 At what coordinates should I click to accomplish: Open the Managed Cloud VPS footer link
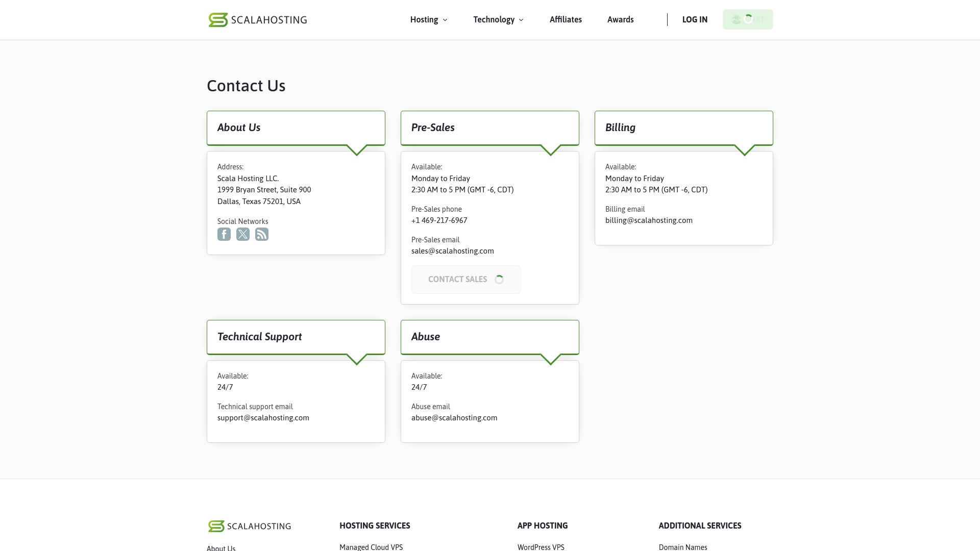coord(371,547)
